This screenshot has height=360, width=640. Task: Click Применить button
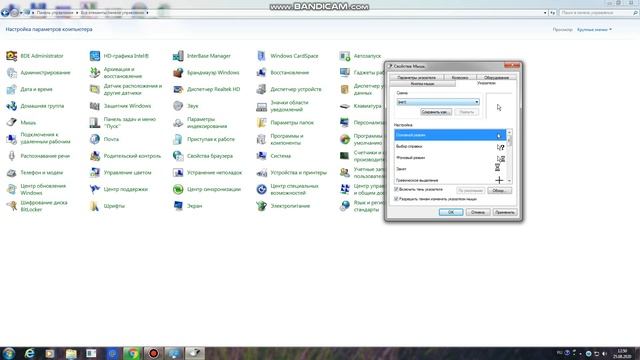coord(505,212)
